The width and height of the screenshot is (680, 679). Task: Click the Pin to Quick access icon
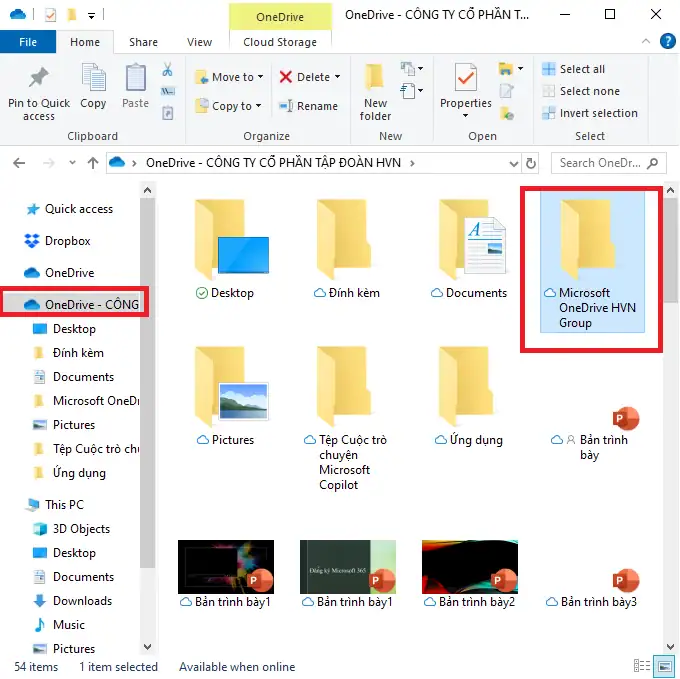tap(38, 80)
